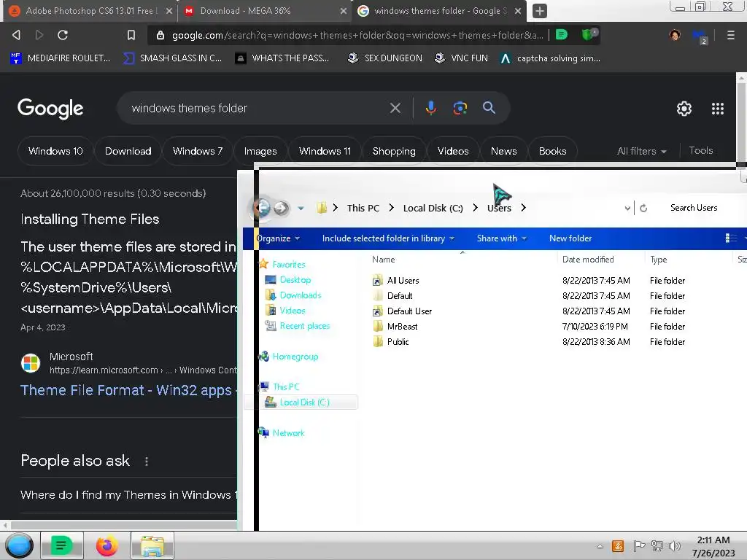Open Google search Tools button

tap(701, 150)
